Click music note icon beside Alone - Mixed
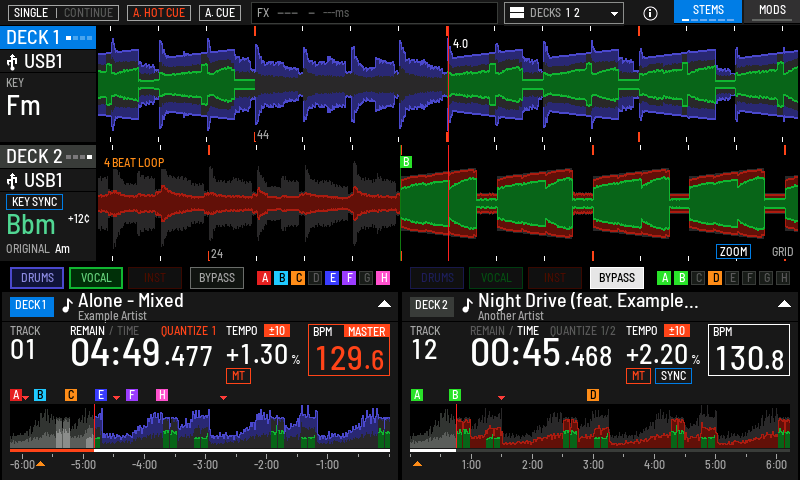This screenshot has height=480, width=800. [x=67, y=305]
